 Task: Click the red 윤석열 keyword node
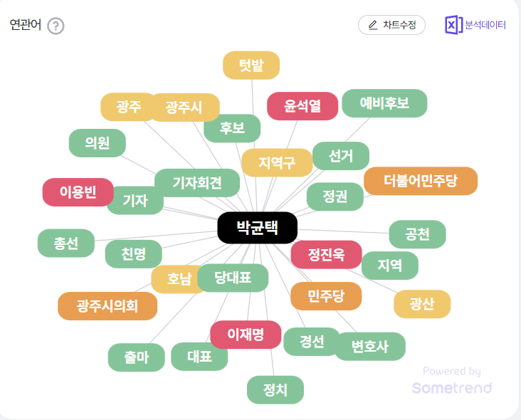coord(302,106)
